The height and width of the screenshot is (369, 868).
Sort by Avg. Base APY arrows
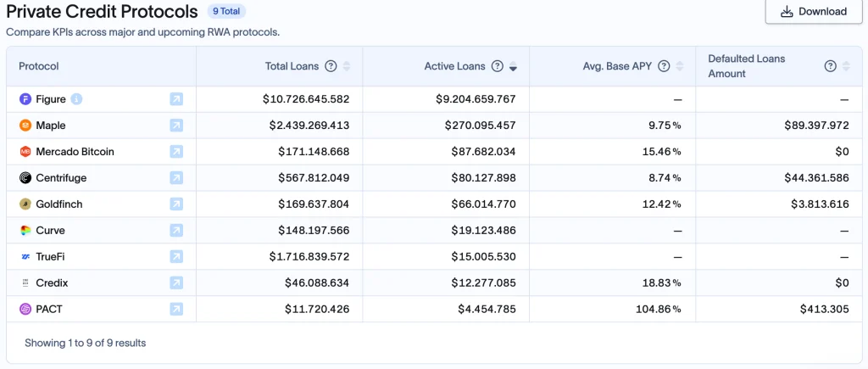click(680, 66)
